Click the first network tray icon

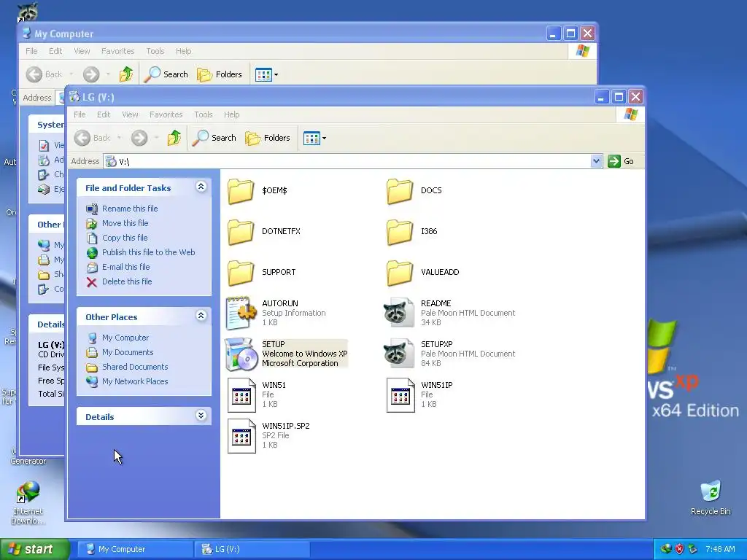point(666,550)
